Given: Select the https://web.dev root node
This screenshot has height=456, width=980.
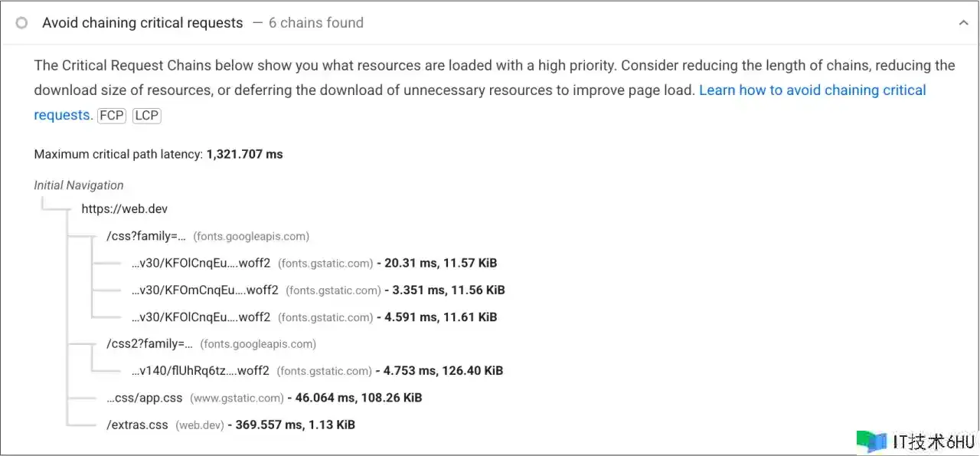Looking at the screenshot, I should coord(124,208).
